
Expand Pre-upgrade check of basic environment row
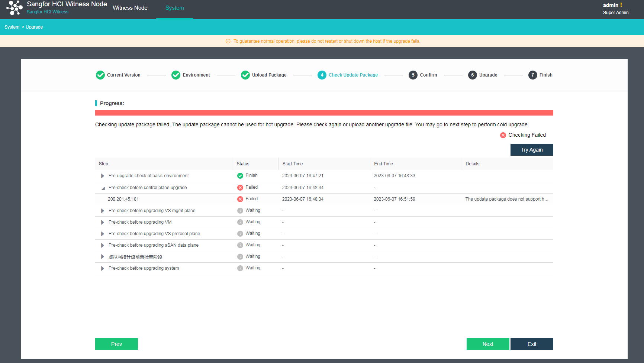click(x=103, y=176)
